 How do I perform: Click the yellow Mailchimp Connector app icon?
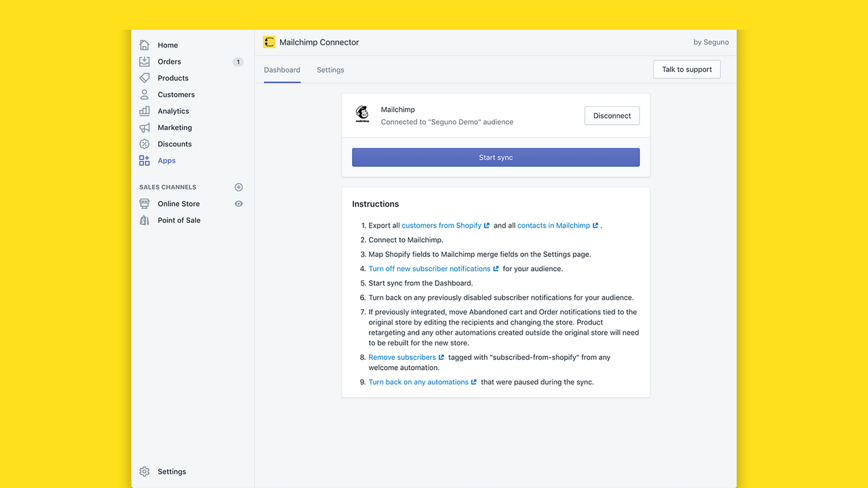269,42
